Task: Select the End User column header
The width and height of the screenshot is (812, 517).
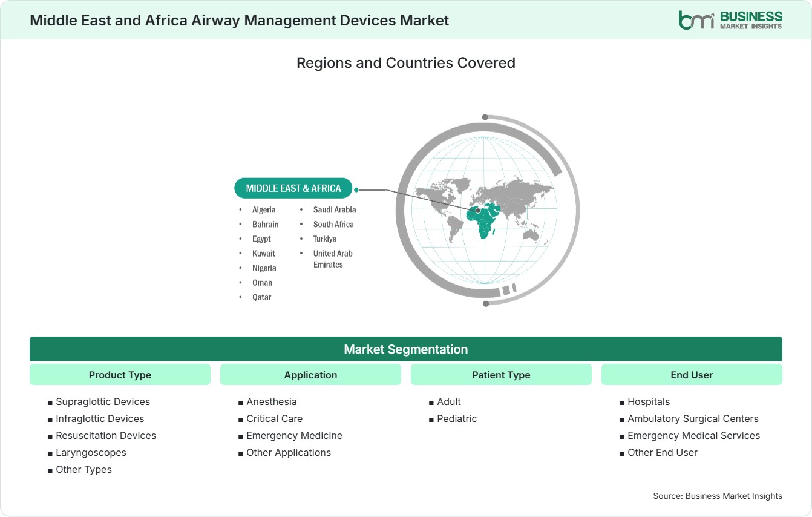Action: 692,375
